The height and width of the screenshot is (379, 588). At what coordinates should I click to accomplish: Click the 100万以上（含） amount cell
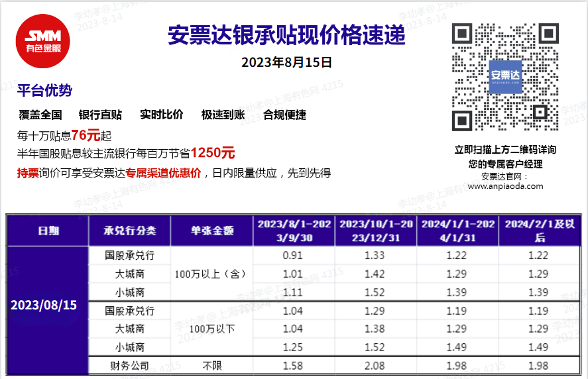(x=211, y=274)
